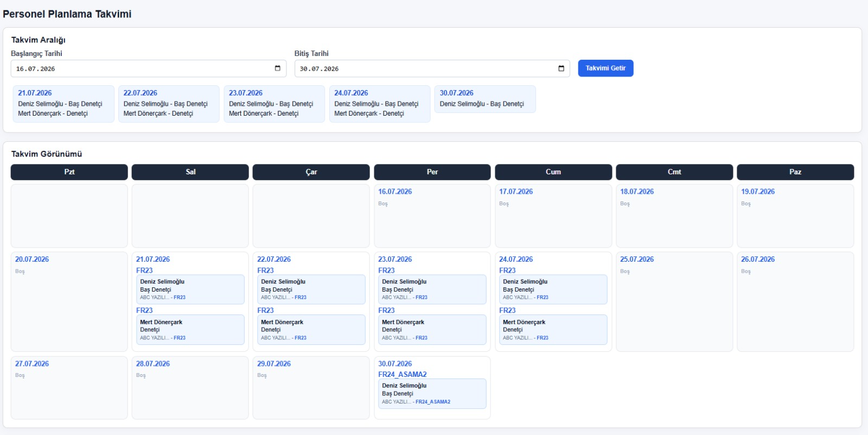The width and height of the screenshot is (868, 435).
Task: Open Deniz Selimoğlu assignment on 30.07.2026
Action: coord(432,394)
